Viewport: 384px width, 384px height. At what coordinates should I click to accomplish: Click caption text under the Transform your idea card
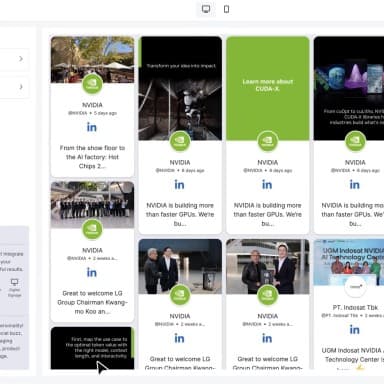tap(180, 214)
